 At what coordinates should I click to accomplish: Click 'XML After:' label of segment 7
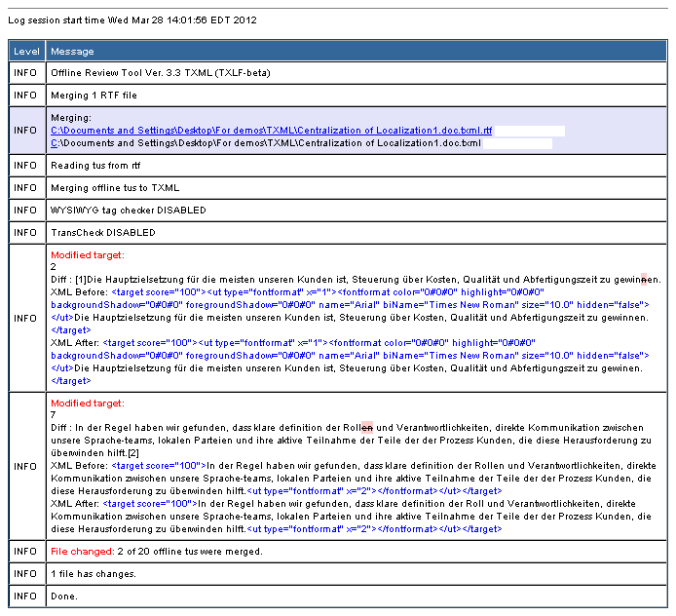coord(75,503)
